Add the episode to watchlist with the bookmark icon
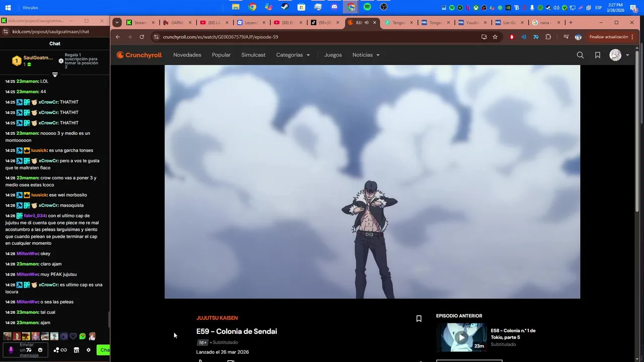644x362 pixels. [419, 318]
